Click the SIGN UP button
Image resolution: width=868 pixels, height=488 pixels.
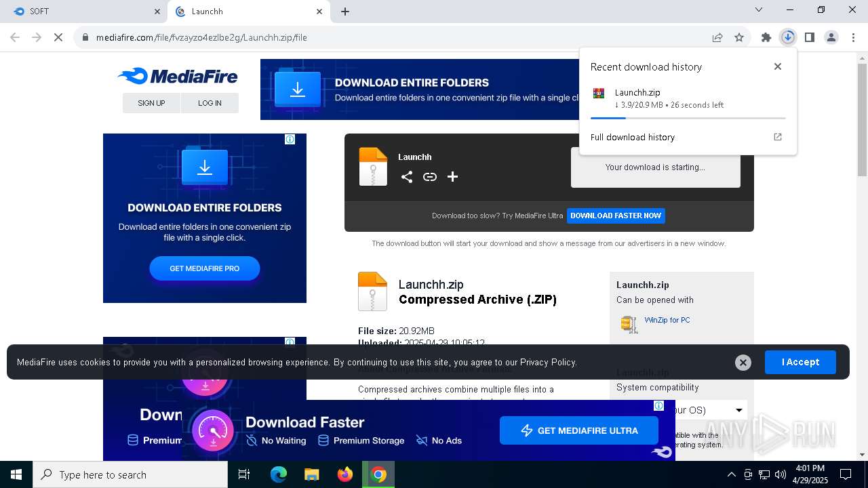point(151,103)
